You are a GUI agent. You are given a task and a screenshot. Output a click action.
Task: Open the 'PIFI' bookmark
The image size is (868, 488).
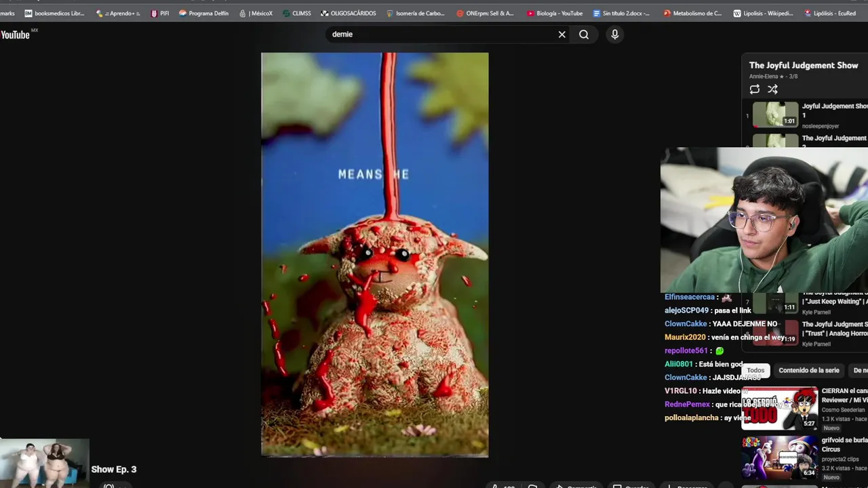pyautogui.click(x=160, y=13)
